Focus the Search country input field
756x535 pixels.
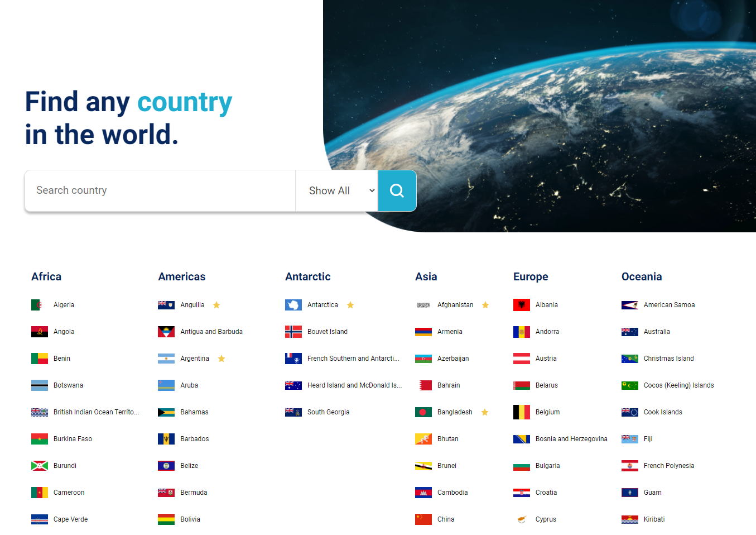[160, 191]
